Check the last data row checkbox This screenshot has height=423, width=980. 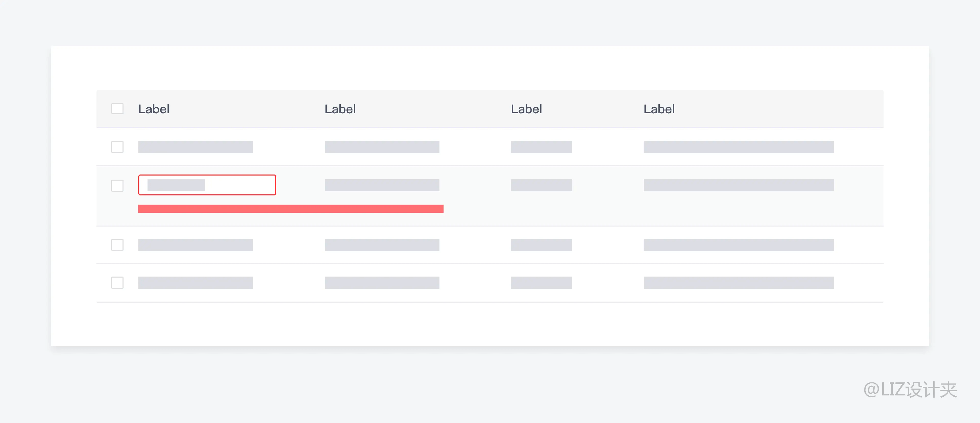[x=117, y=283]
